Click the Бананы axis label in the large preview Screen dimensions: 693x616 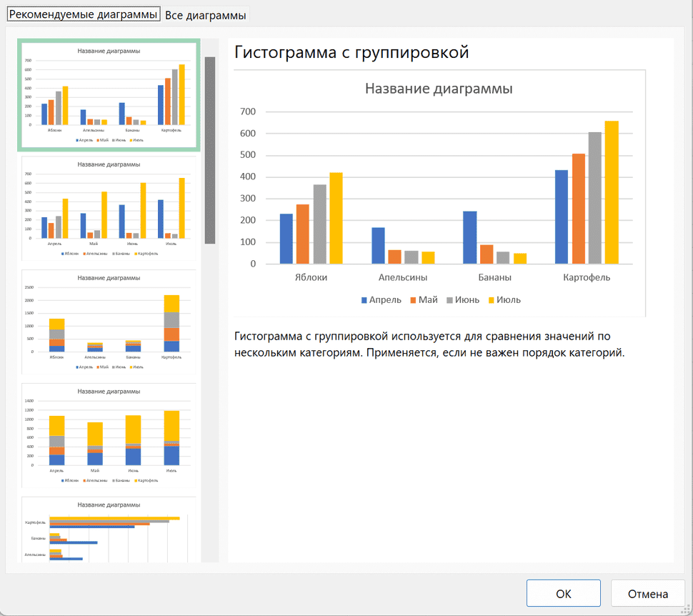(x=495, y=277)
